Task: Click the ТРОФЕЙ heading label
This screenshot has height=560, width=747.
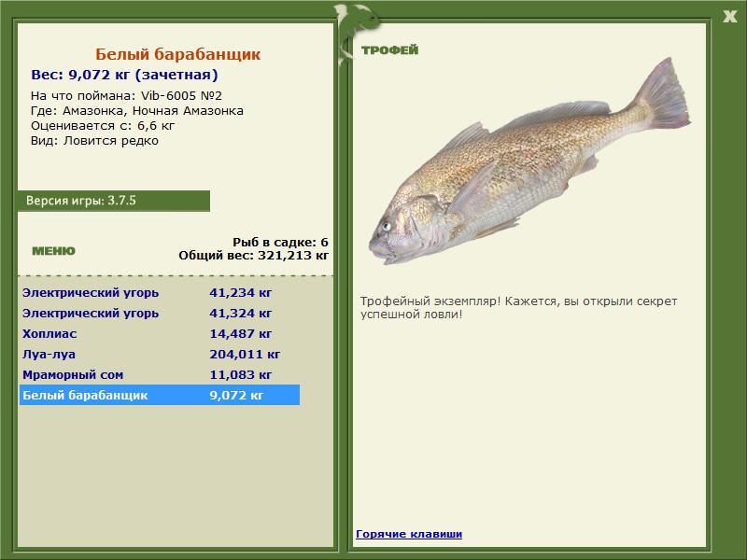Action: [x=389, y=49]
